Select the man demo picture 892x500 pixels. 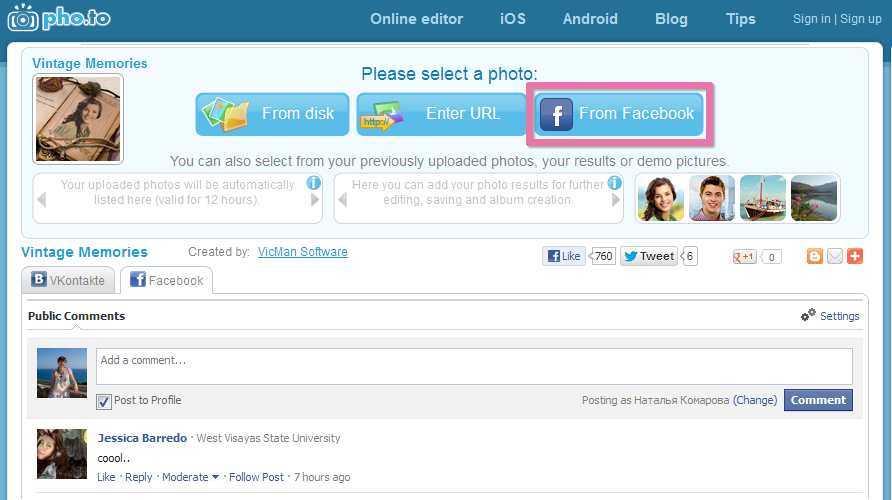coord(712,198)
